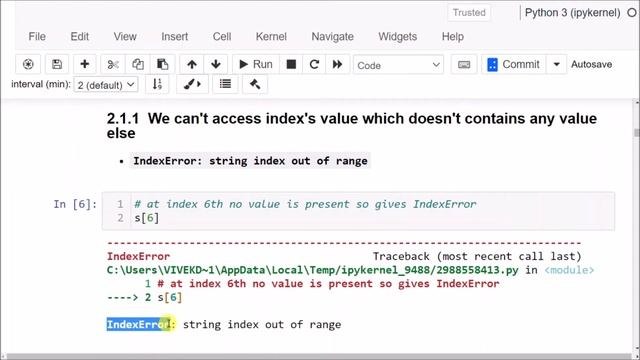The image size is (640, 360).
Task: Expand the Commit dropdown arrow
Action: point(556,64)
